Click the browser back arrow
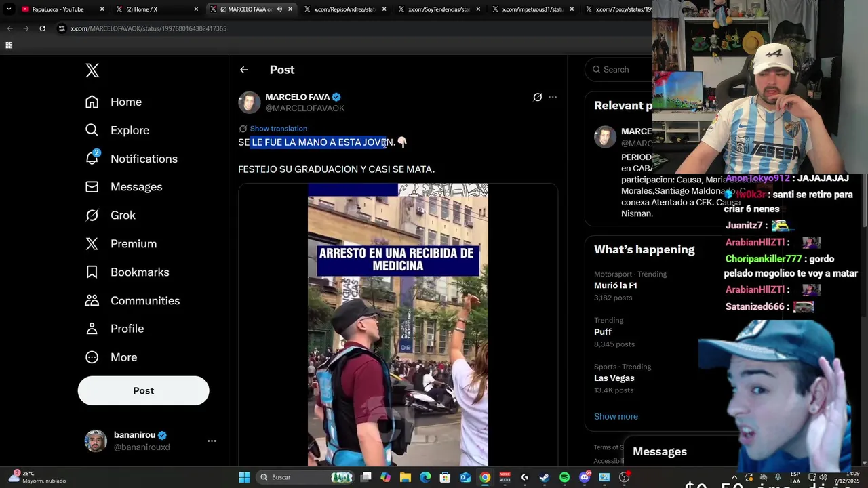The height and width of the screenshot is (488, 868). coord(9,28)
